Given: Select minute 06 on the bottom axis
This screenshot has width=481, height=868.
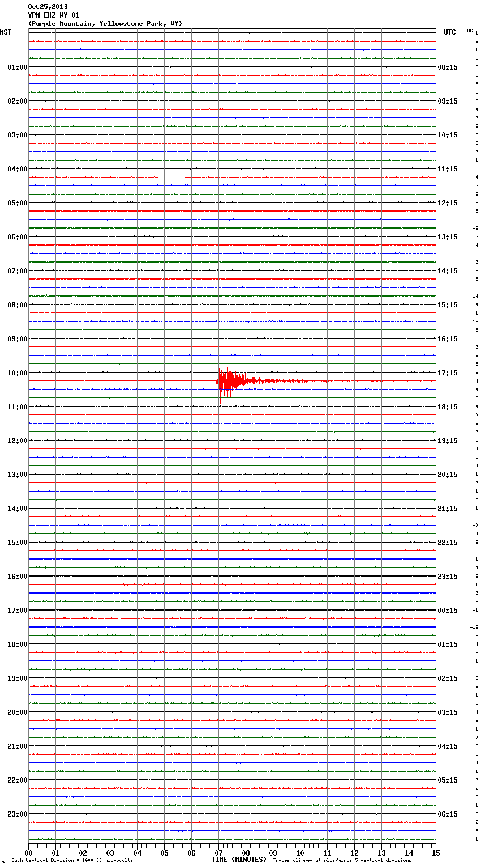Looking at the screenshot, I should 191,853.
